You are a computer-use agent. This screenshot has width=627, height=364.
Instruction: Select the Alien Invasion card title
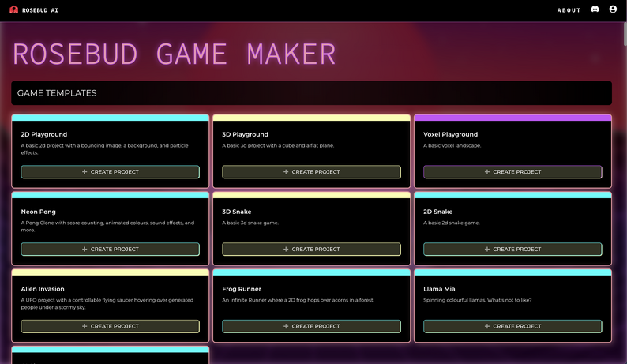coord(43,289)
